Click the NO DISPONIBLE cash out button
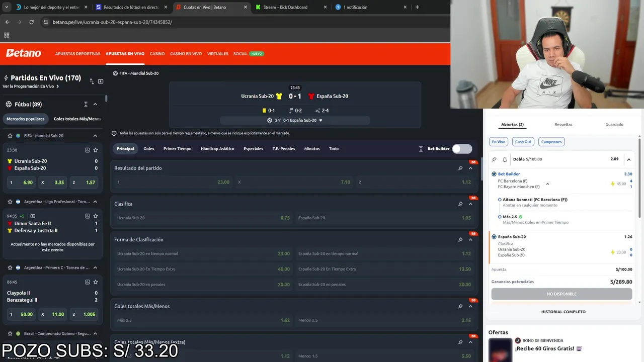 click(561, 294)
